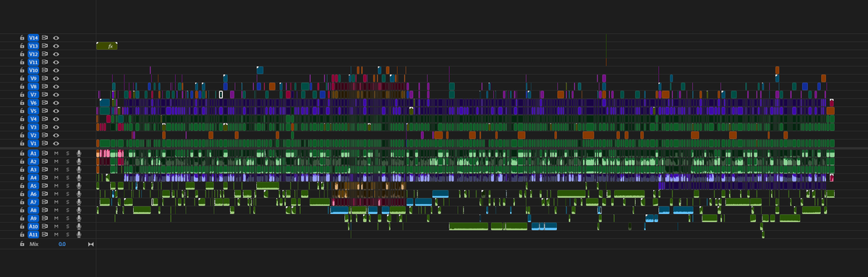Viewport: 868px width, 277px height.
Task: Solo audio track A10
Action: [x=68, y=226]
